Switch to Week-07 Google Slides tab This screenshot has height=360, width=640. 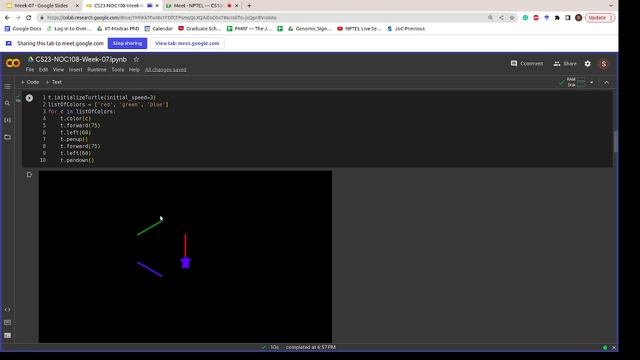(x=41, y=6)
